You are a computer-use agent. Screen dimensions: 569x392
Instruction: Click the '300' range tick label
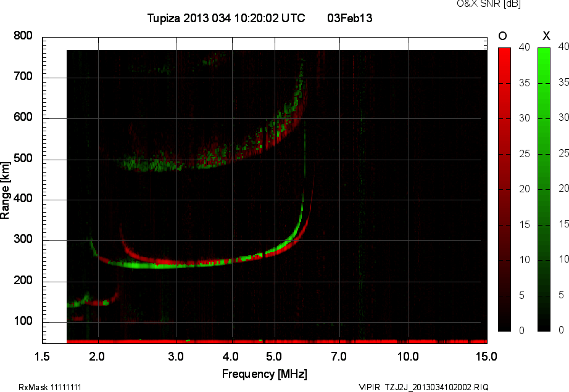pyautogui.click(x=23, y=241)
